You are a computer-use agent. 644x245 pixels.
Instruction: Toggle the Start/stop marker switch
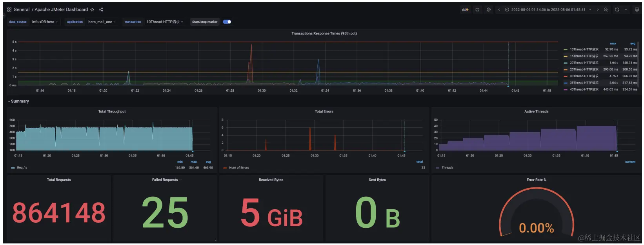227,22
